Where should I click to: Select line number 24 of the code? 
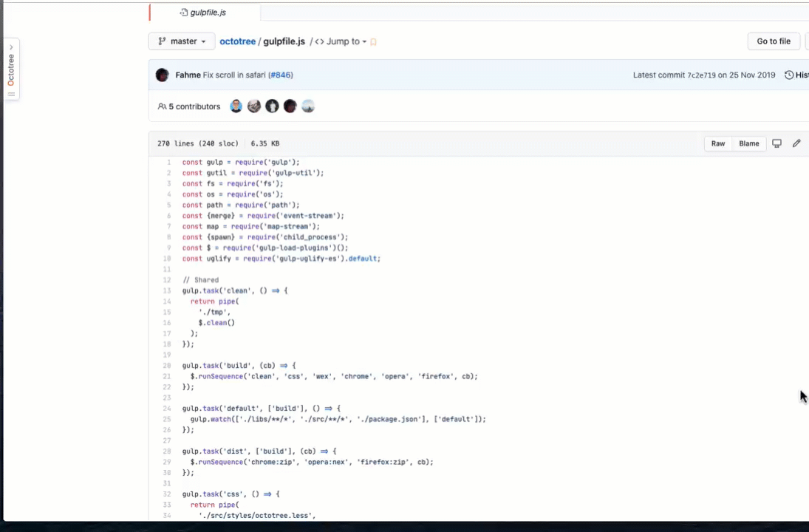167,408
